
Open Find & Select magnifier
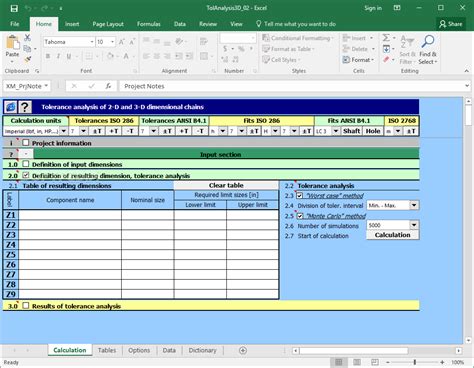point(428,42)
